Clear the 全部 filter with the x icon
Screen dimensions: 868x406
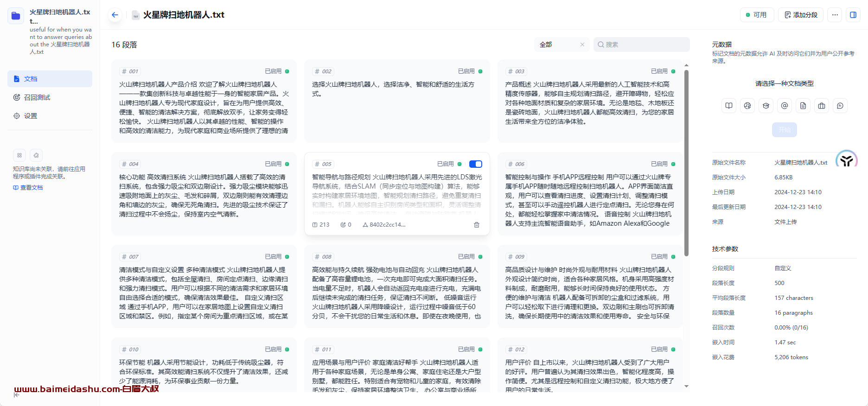pyautogui.click(x=582, y=44)
